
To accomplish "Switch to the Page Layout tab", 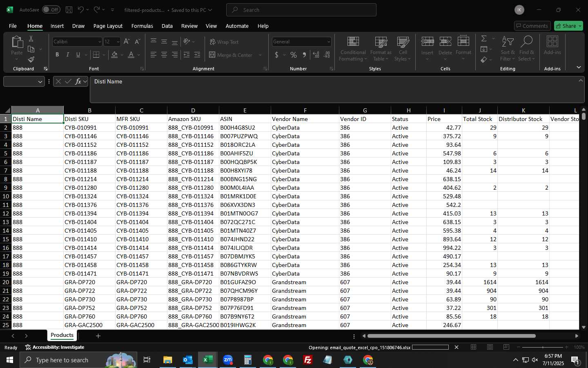I will (108, 26).
